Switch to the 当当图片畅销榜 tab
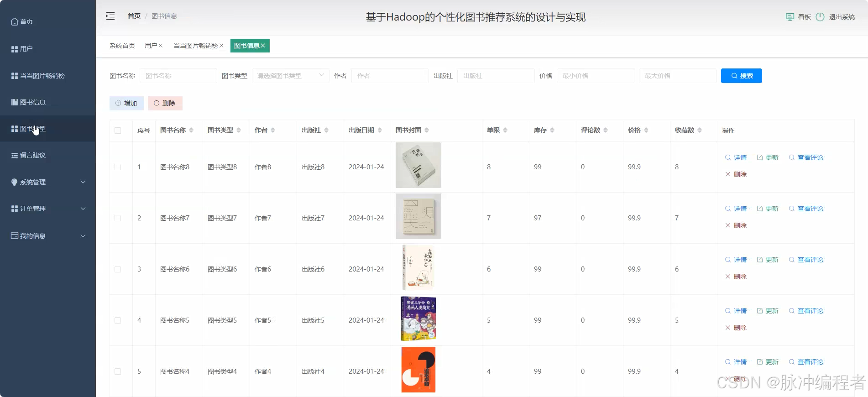This screenshot has height=397, width=868. (196, 46)
